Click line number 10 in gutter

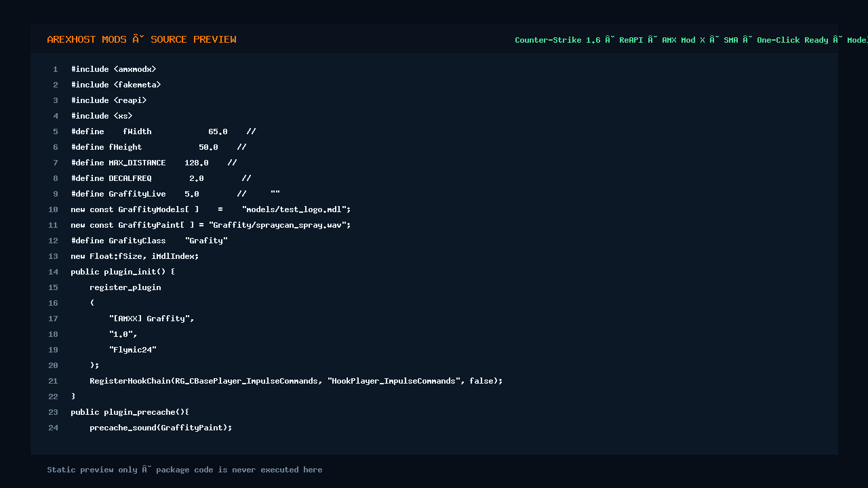tap(53, 209)
